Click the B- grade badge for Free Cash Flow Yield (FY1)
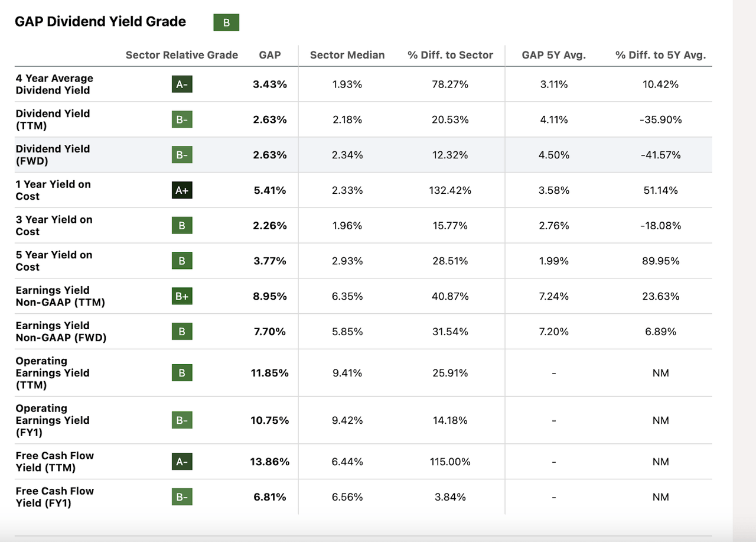Screen dimensions: 756x542 coord(182,497)
